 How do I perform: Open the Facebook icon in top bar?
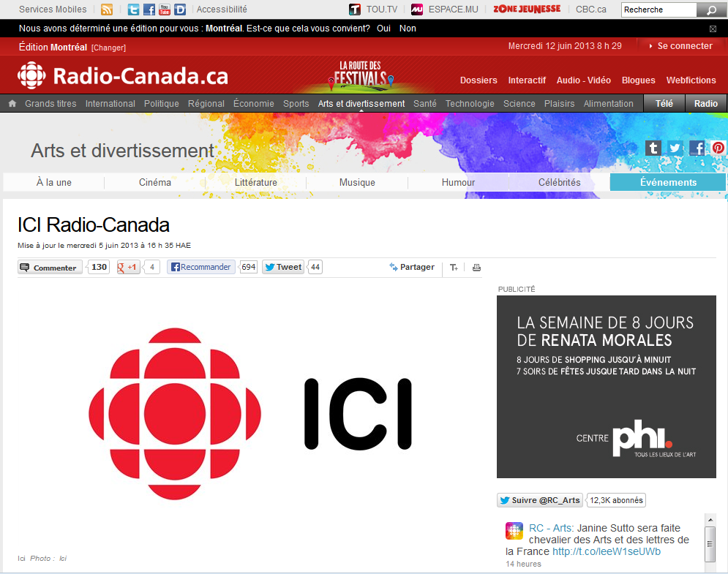pos(149,10)
